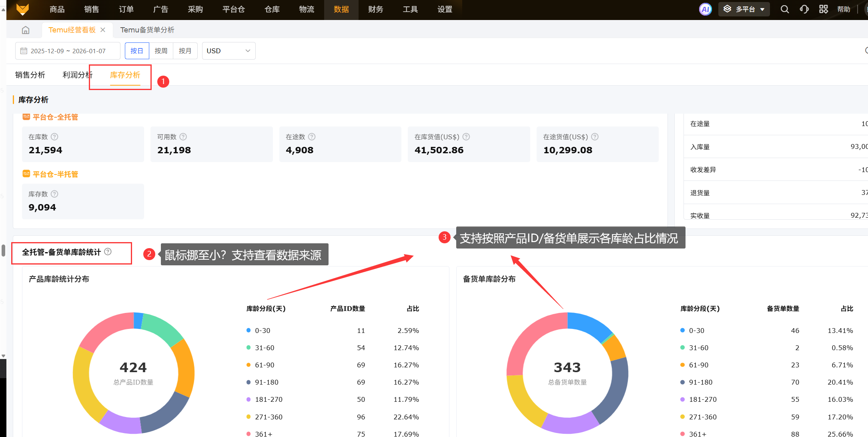Image resolution: width=868 pixels, height=437 pixels.
Task: Open the apps grid icon
Action: (823, 9)
